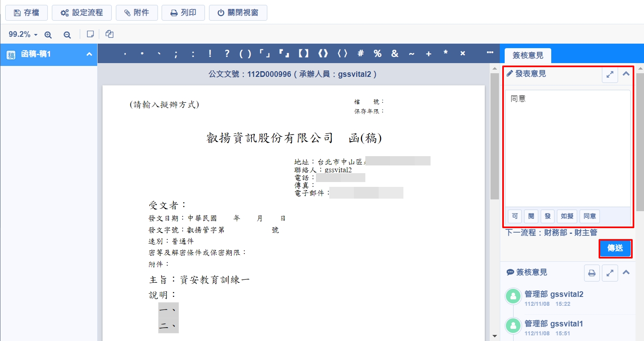Screen dimensions: 644x341
Task: Collapse the 發表意見 panel
Action: pos(626,74)
